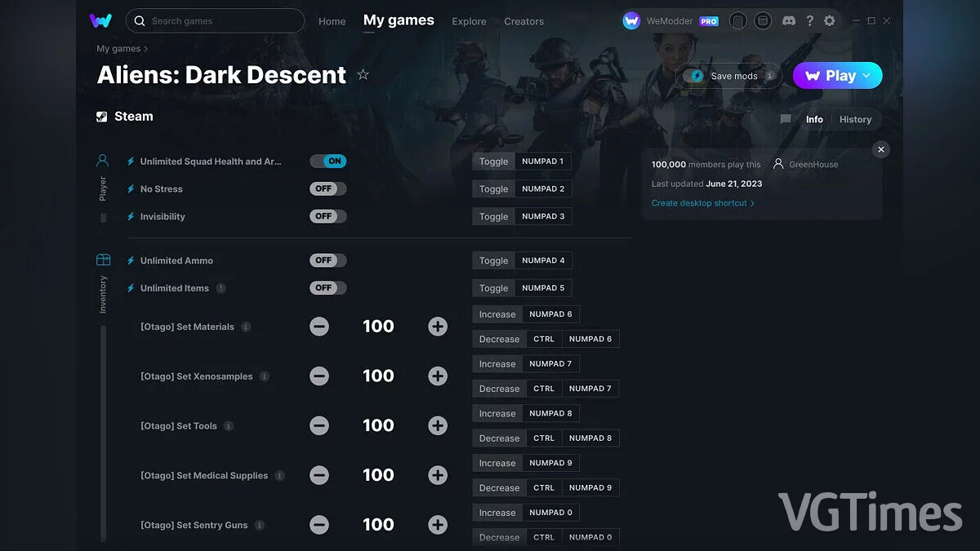
Task: Click the Create desktop shortcut link
Action: 699,202
